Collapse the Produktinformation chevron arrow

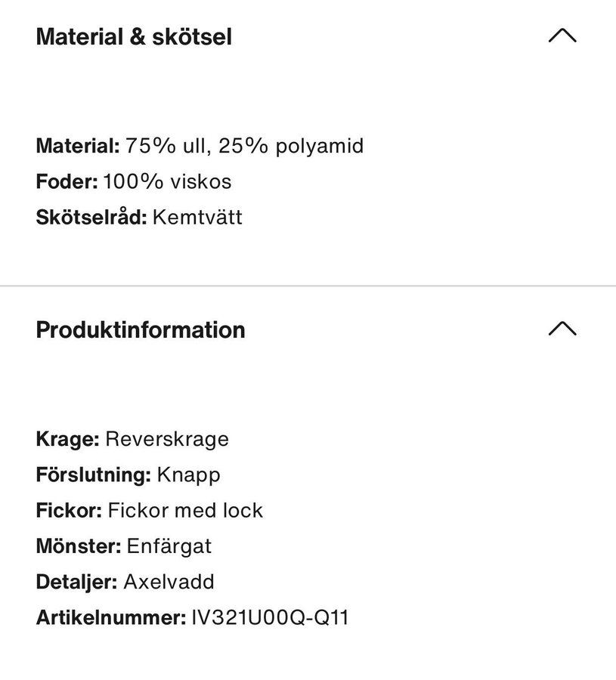point(562,329)
